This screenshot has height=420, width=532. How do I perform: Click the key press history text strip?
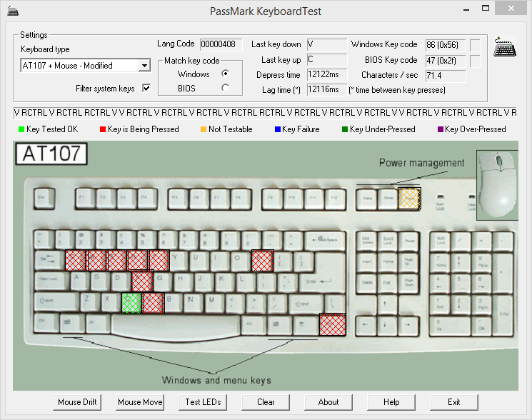(x=266, y=113)
